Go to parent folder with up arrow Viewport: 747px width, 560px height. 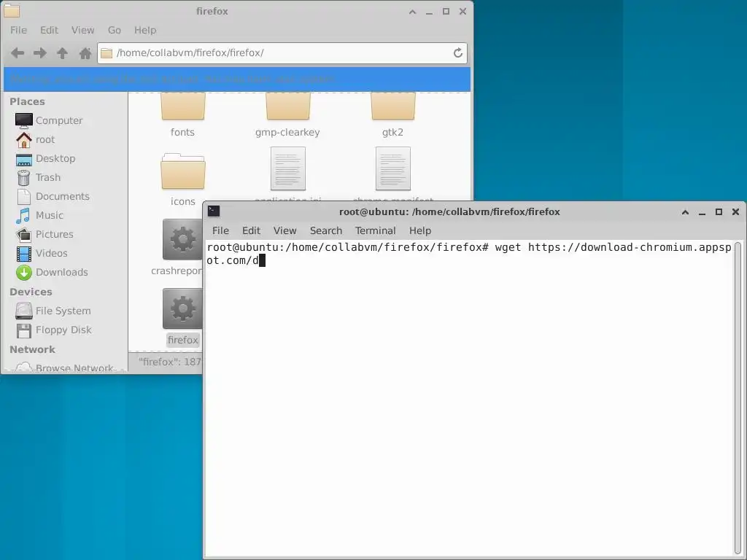pos(63,52)
